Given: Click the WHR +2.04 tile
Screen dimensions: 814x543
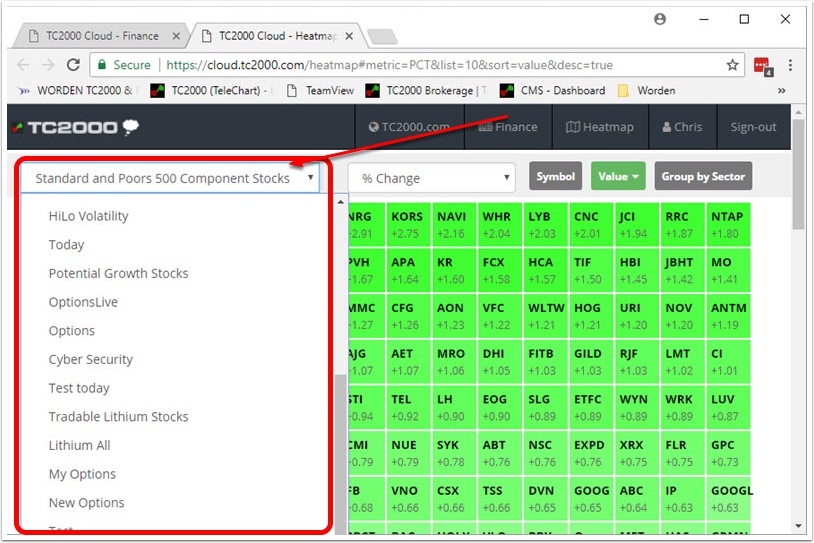Looking at the screenshot, I should point(499,225).
